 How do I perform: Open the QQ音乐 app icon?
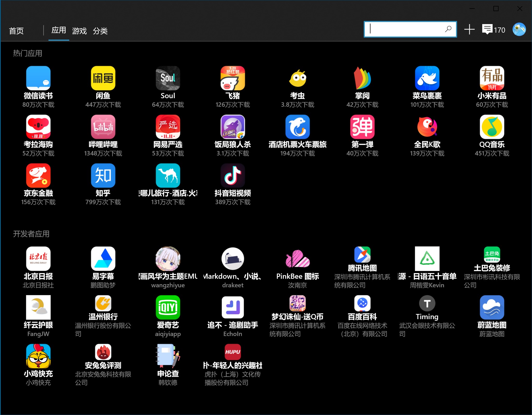[492, 127]
